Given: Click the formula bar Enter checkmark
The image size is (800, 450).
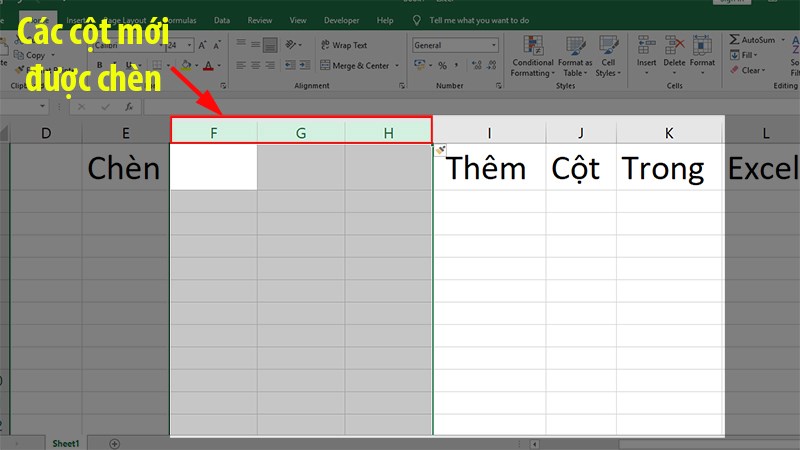Looking at the screenshot, I should (105, 107).
